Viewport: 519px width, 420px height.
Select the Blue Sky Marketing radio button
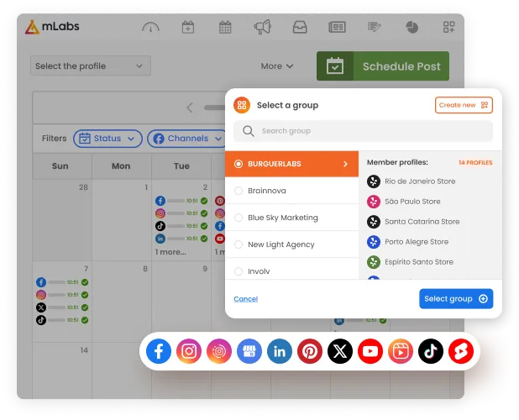tap(239, 218)
